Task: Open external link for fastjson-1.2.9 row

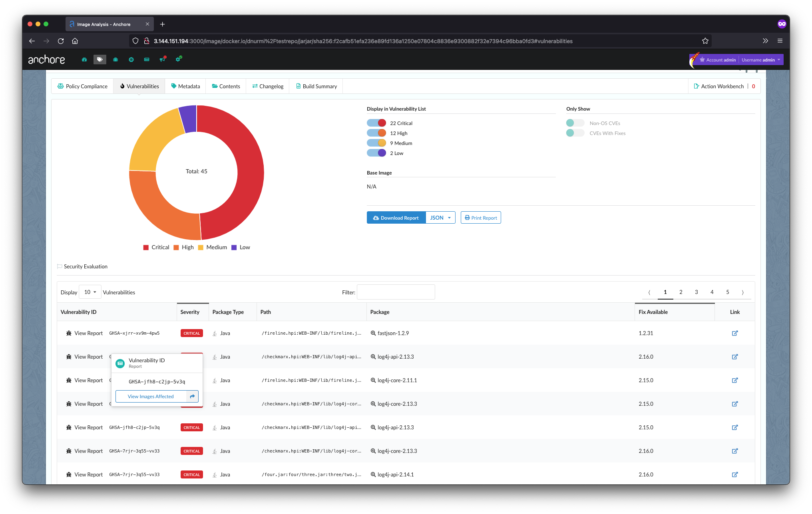Action: click(734, 333)
